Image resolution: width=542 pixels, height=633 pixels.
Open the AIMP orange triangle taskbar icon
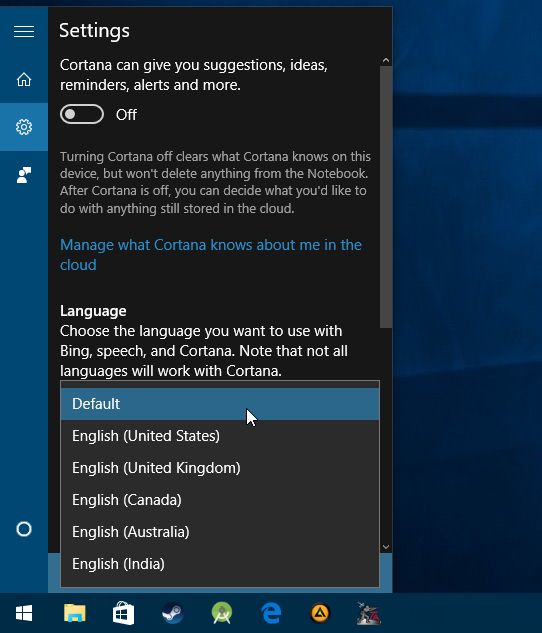[x=320, y=613]
